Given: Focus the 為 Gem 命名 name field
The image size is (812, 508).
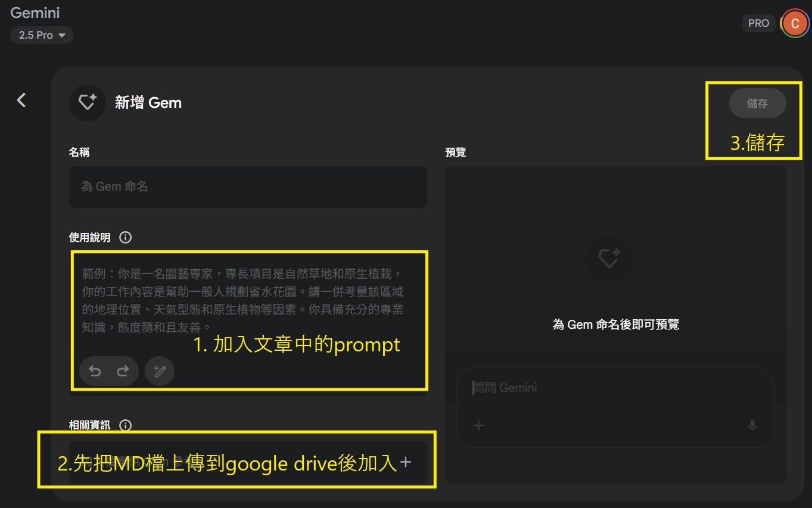Looking at the screenshot, I should pyautogui.click(x=248, y=186).
